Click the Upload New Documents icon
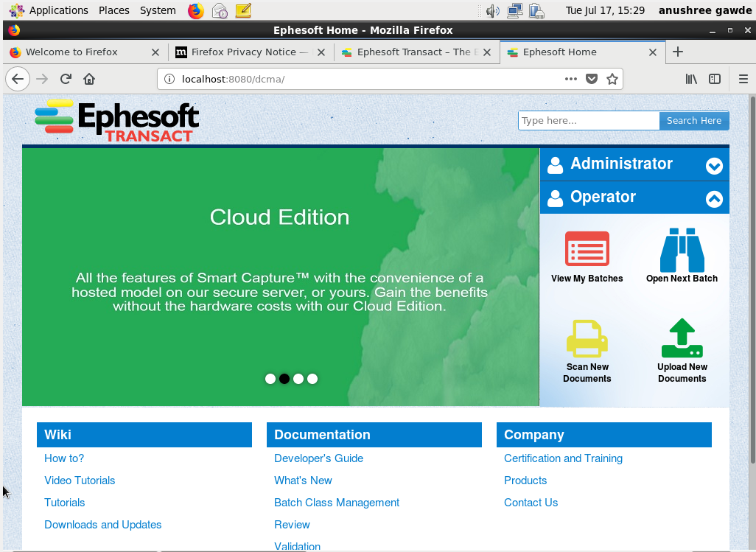Screen dimensions: 756x552 tap(682, 338)
